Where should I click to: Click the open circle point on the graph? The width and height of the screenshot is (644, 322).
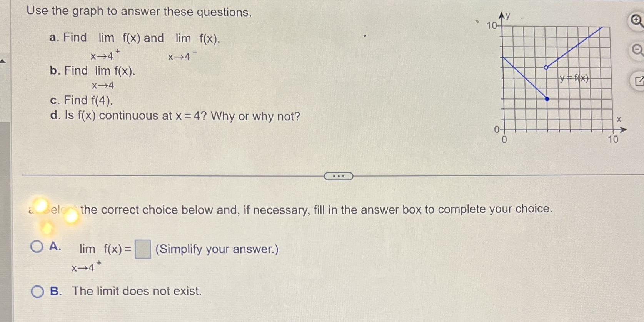point(546,67)
